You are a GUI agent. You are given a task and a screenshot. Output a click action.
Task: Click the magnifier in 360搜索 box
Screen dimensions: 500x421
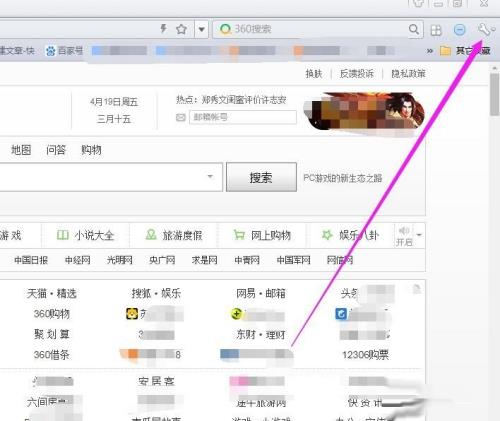tap(414, 29)
